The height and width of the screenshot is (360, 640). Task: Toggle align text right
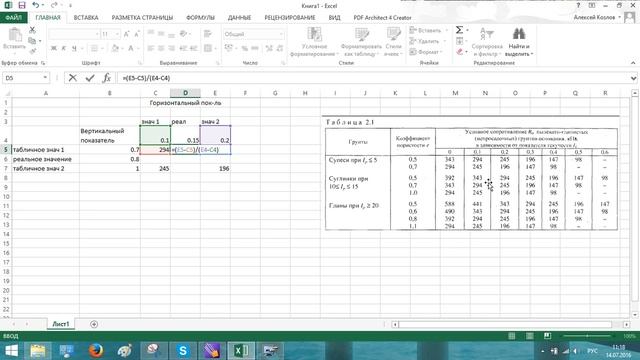pyautogui.click(x=172, y=48)
